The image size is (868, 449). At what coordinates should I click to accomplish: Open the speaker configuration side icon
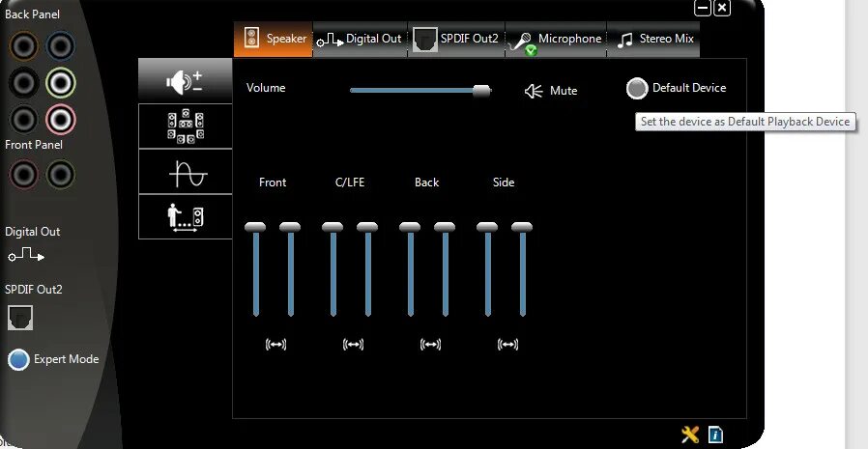[185, 126]
